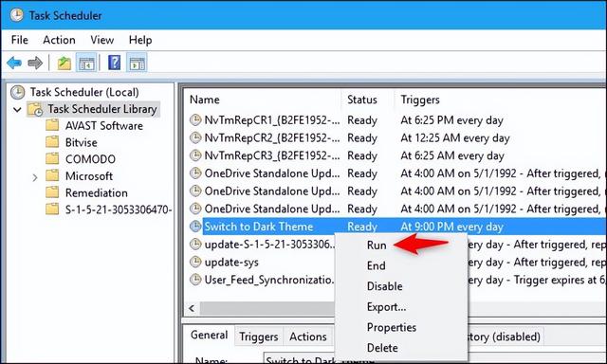Select the AVAST Software tree item

[104, 126]
